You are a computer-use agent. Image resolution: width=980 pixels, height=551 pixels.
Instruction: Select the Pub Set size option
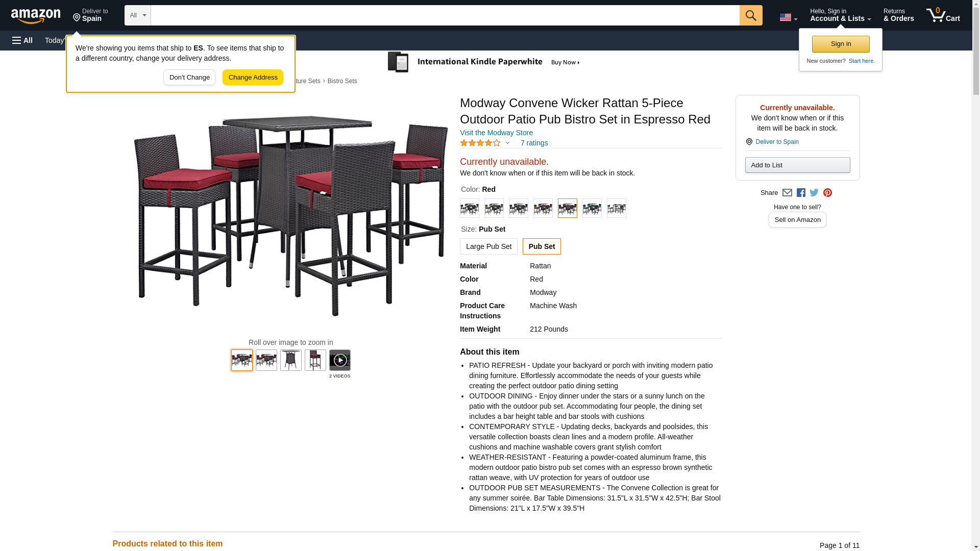(x=542, y=246)
